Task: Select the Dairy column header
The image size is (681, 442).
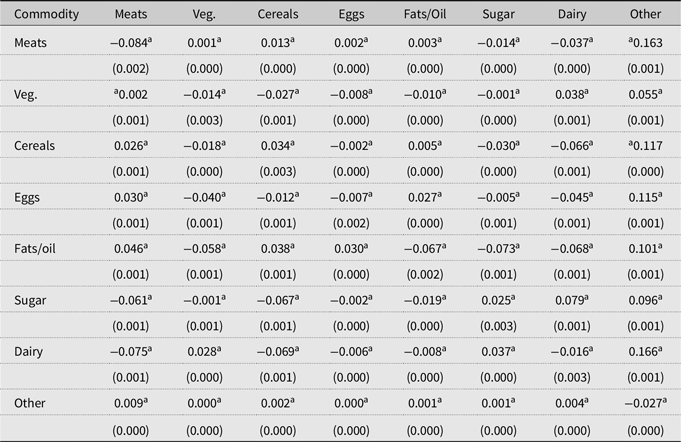Action: coord(571,16)
